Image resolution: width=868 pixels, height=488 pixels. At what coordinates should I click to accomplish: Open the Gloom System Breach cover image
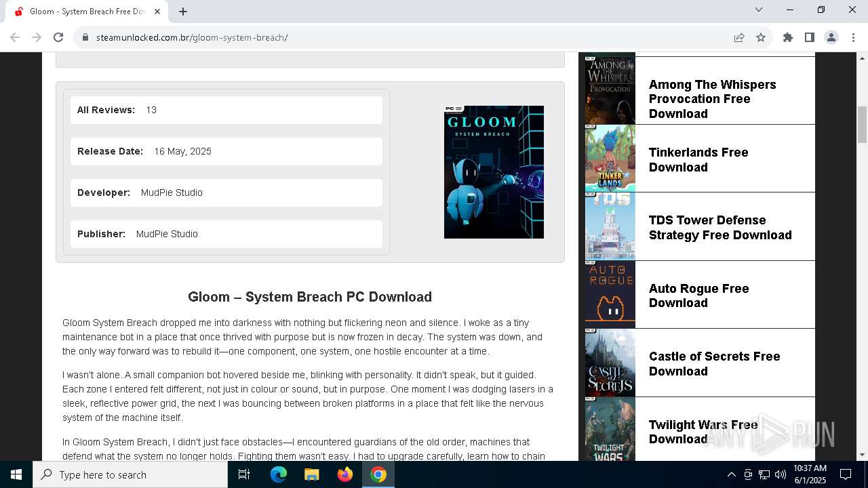(x=494, y=172)
